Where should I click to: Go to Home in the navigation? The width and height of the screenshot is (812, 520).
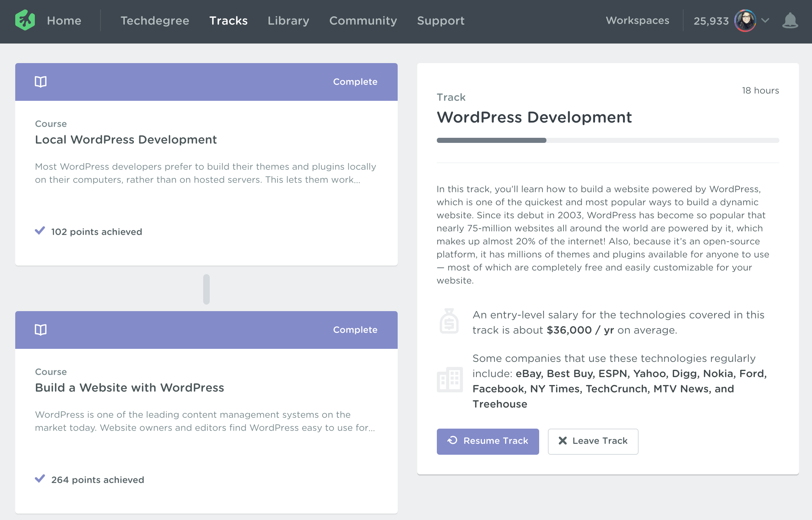click(x=64, y=21)
